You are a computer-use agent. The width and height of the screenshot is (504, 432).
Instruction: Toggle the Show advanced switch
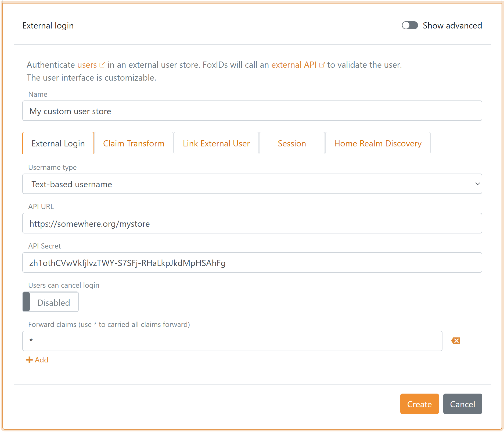coord(410,26)
